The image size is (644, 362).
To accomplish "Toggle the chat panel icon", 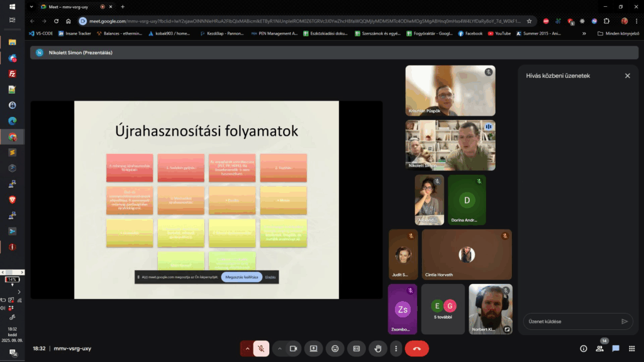I will (616, 348).
